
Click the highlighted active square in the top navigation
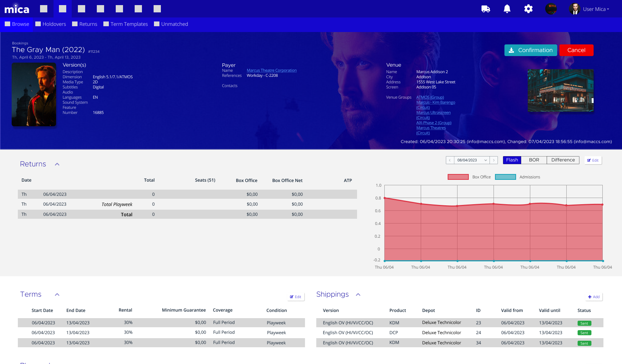[x=63, y=9]
